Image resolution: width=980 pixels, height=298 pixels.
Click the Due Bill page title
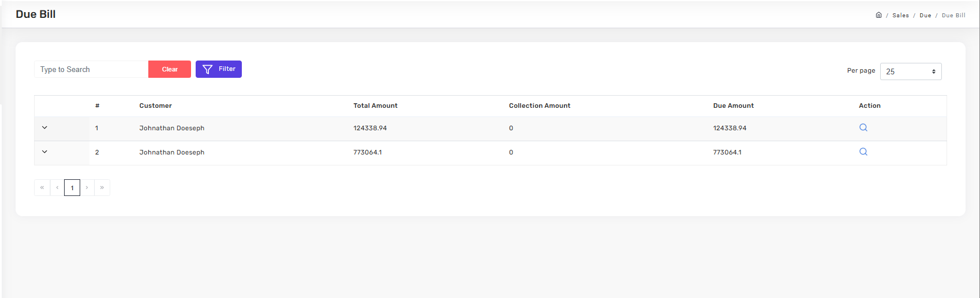click(36, 14)
